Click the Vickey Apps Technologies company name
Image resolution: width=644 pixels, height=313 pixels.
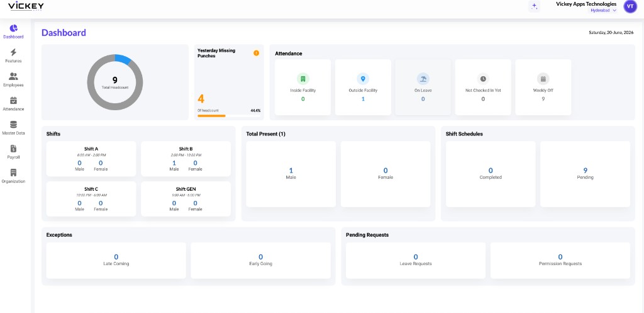(586, 4)
